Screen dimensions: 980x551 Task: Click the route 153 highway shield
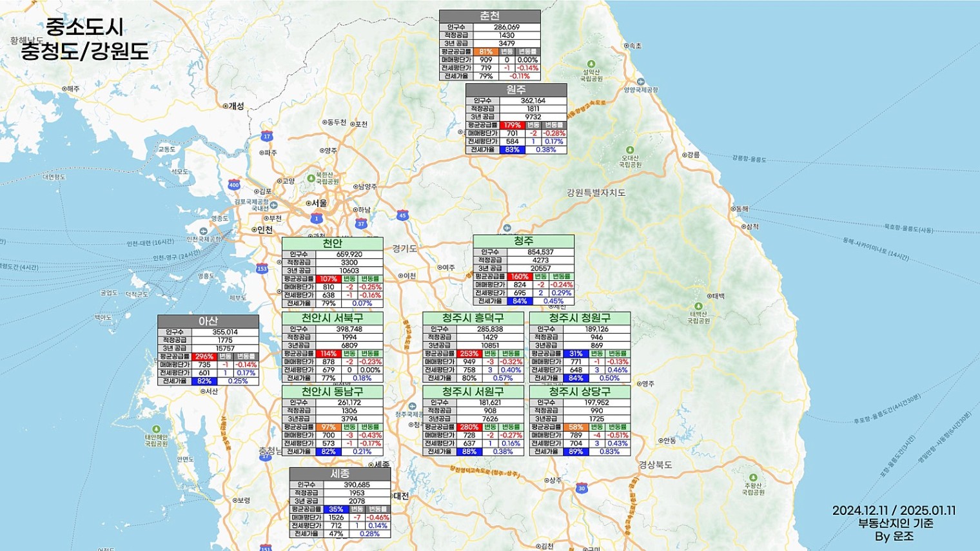[x=262, y=268]
